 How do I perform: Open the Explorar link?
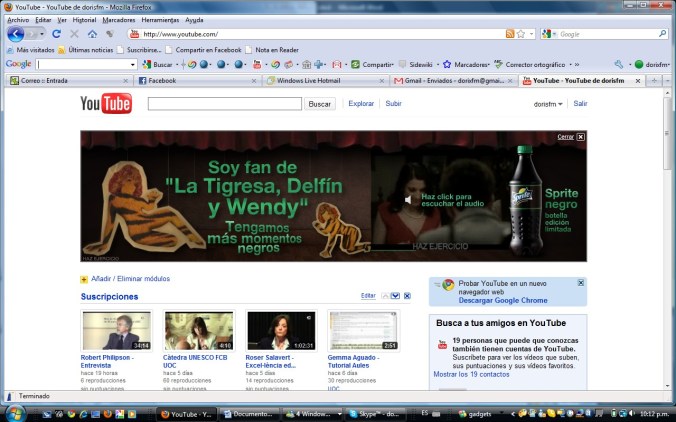tap(361, 103)
